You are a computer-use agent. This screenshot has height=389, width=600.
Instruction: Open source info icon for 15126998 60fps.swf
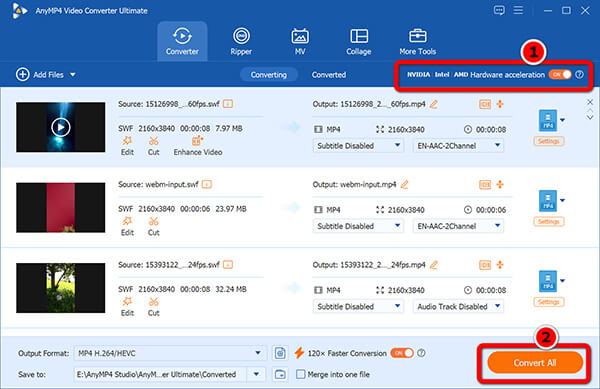(228, 104)
